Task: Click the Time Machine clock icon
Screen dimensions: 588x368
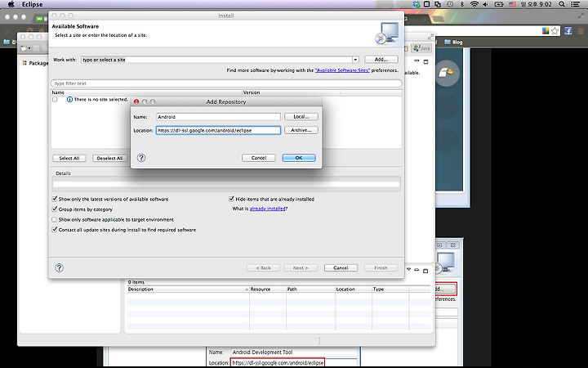Action: 450,5
